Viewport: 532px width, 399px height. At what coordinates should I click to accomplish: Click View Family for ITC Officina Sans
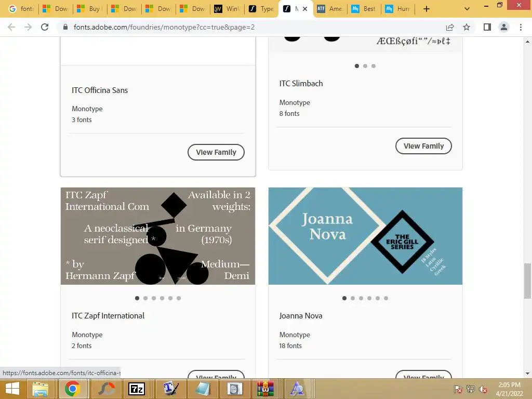tap(216, 152)
